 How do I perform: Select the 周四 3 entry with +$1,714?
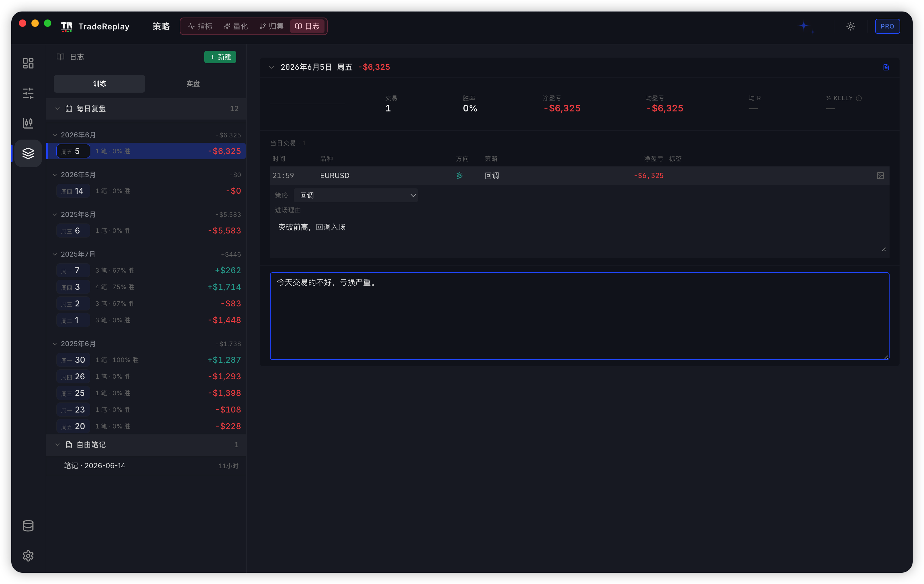pyautogui.click(x=146, y=287)
